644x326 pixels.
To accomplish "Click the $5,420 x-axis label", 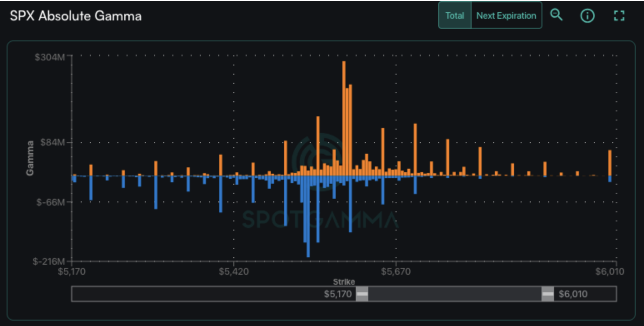I will pos(234,272).
